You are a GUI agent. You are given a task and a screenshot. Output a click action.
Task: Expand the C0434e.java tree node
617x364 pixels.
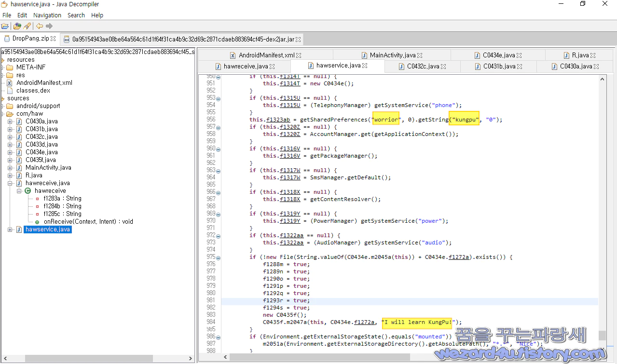[x=10, y=152]
